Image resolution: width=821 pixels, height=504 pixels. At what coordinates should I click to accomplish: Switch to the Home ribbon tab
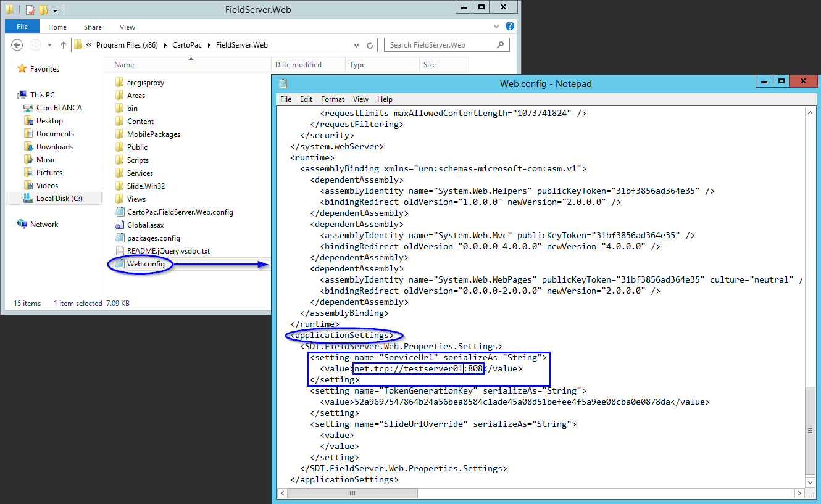click(57, 27)
